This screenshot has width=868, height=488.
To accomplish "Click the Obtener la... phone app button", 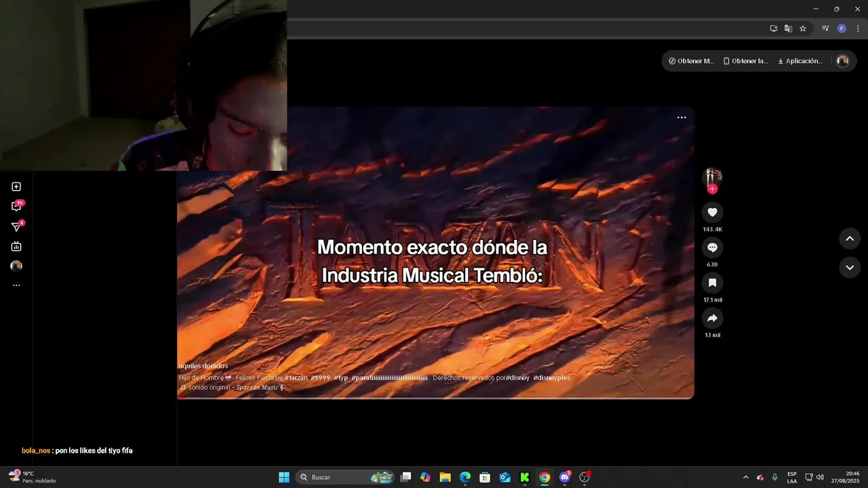I will click(x=745, y=61).
